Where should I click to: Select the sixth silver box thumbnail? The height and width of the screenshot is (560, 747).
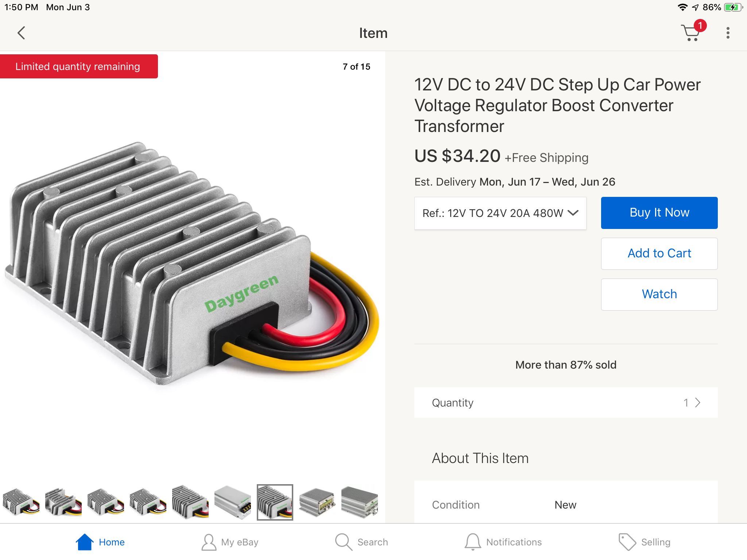pos(233,502)
